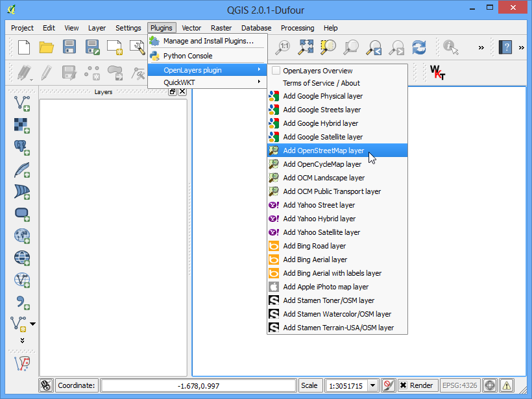
Task: Click Add WFS Layer icon
Action: click(22, 280)
